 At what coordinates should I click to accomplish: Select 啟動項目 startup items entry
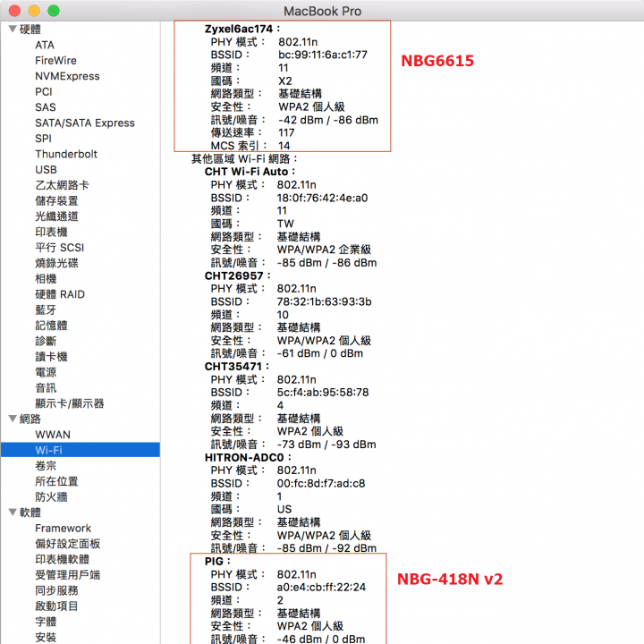56,606
